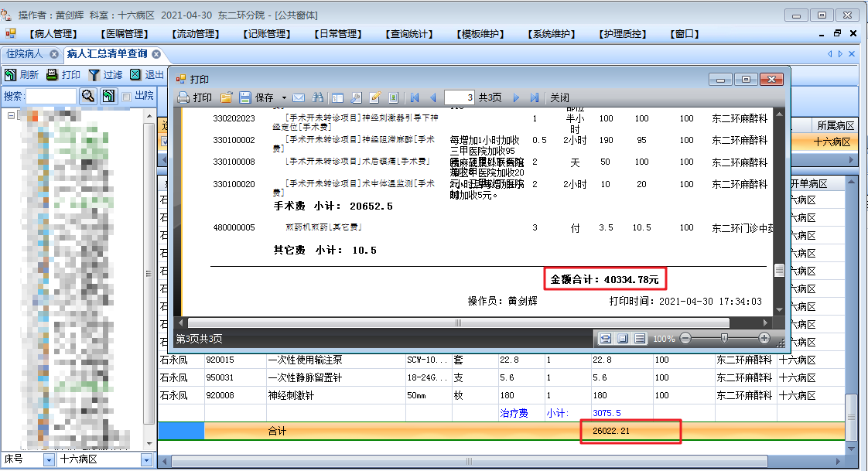The height and width of the screenshot is (471, 868).
Task: Open the save format dropdown arrow
Action: [284, 98]
